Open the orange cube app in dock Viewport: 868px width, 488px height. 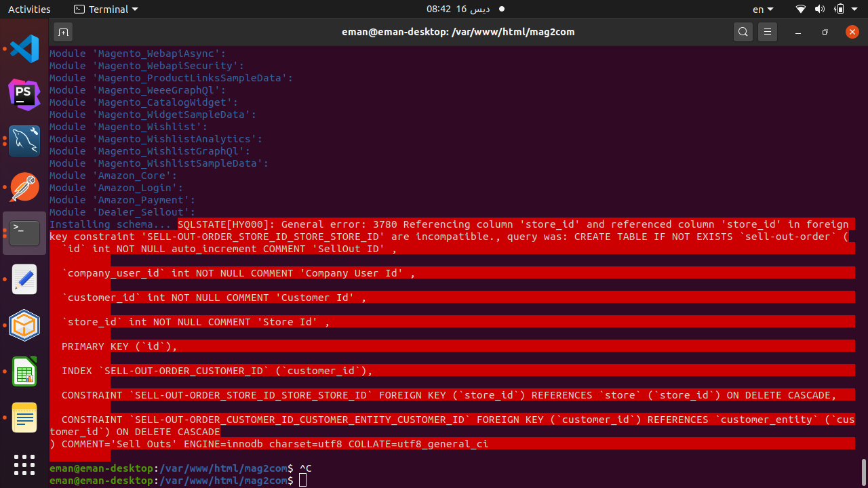[24, 326]
